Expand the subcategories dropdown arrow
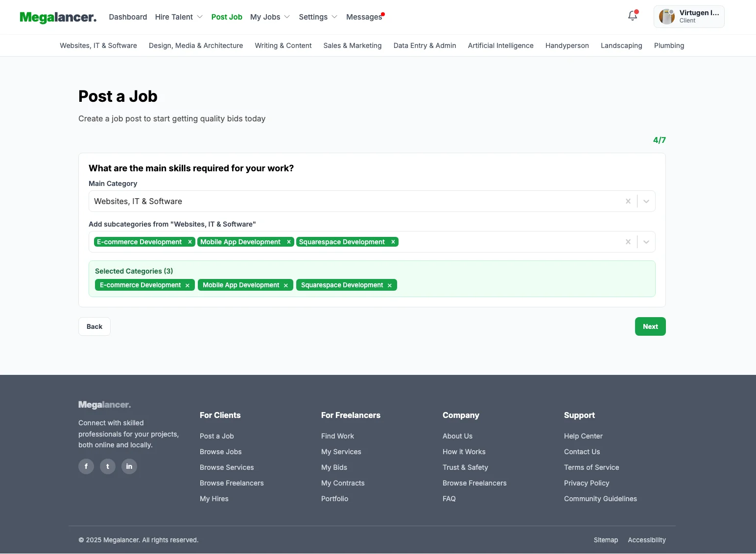Screen dimensions: 756x554 coord(646,242)
